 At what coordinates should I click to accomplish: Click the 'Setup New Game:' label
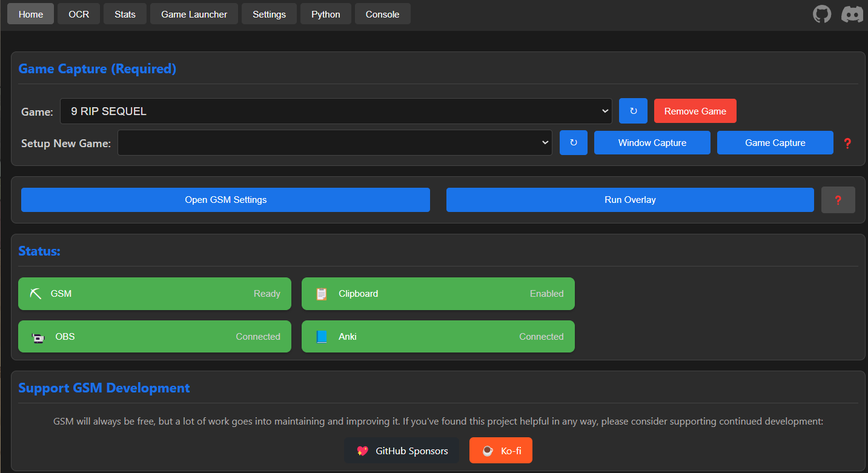coord(66,144)
